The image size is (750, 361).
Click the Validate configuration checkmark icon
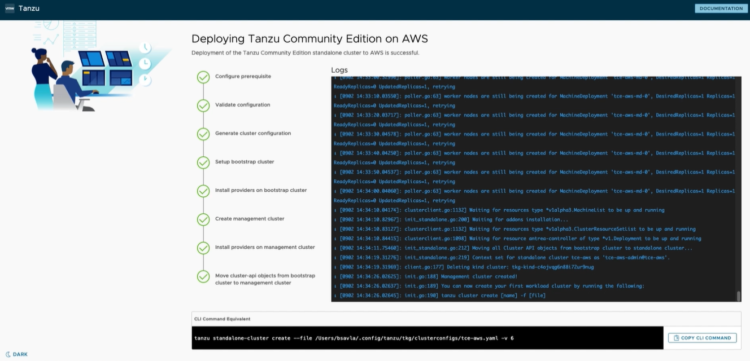coord(203,106)
